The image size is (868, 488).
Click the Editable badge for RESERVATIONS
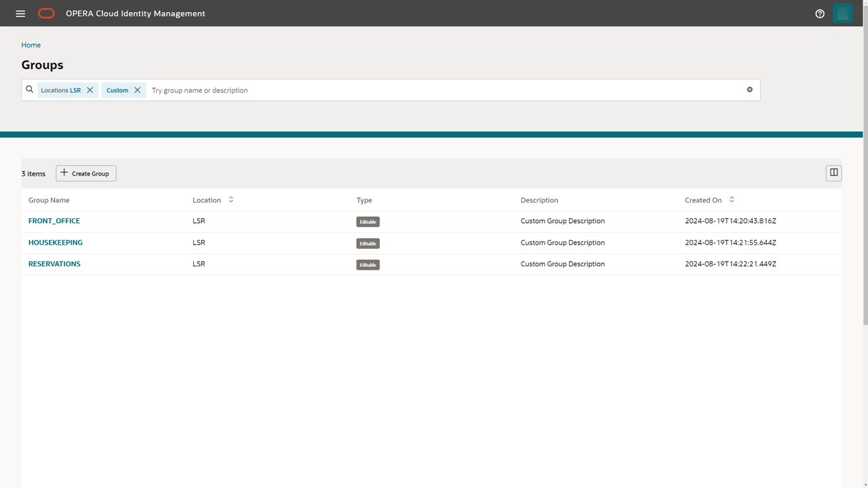pos(368,265)
